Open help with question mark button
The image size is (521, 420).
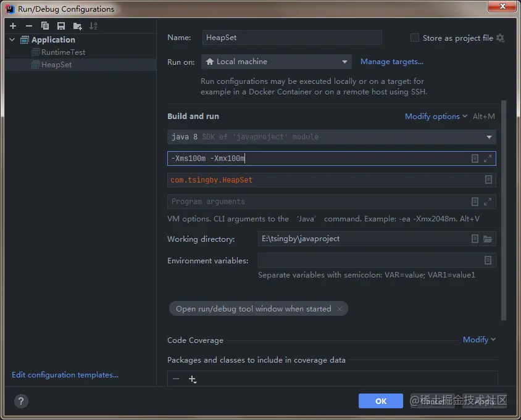[x=21, y=401]
